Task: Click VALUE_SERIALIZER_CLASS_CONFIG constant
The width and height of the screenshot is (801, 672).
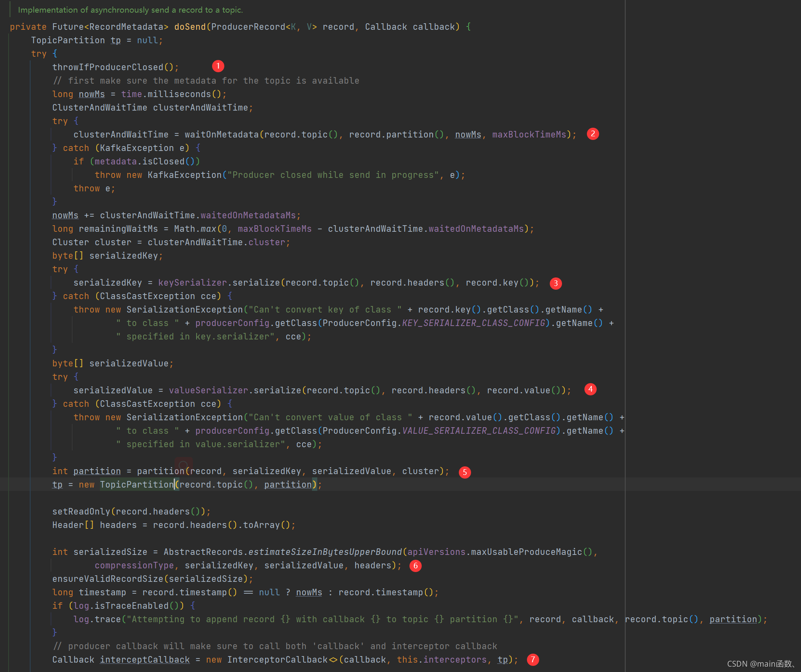Action: click(479, 431)
